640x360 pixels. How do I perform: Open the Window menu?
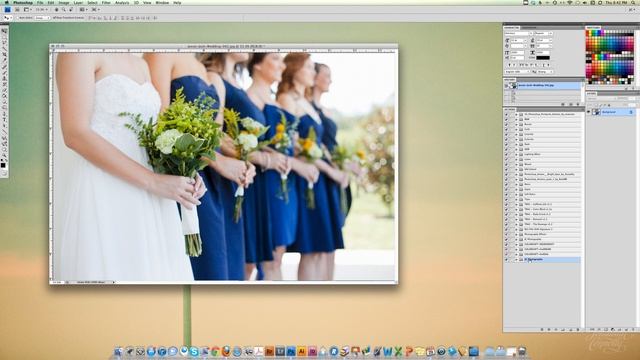[x=162, y=2]
